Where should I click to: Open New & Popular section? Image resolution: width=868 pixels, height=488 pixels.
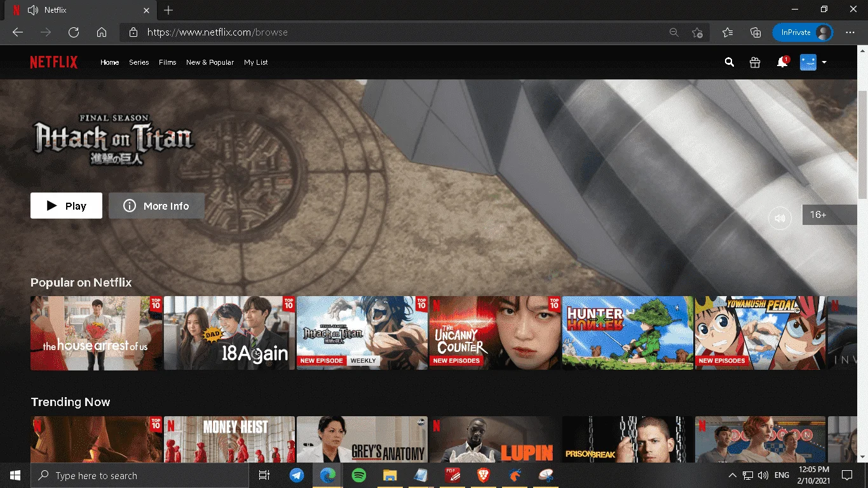(x=210, y=62)
